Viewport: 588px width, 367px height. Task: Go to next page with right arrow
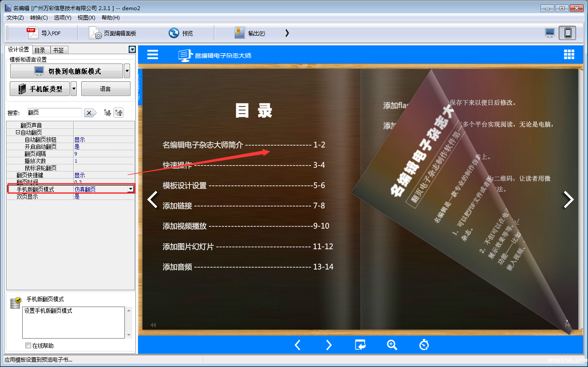point(568,199)
